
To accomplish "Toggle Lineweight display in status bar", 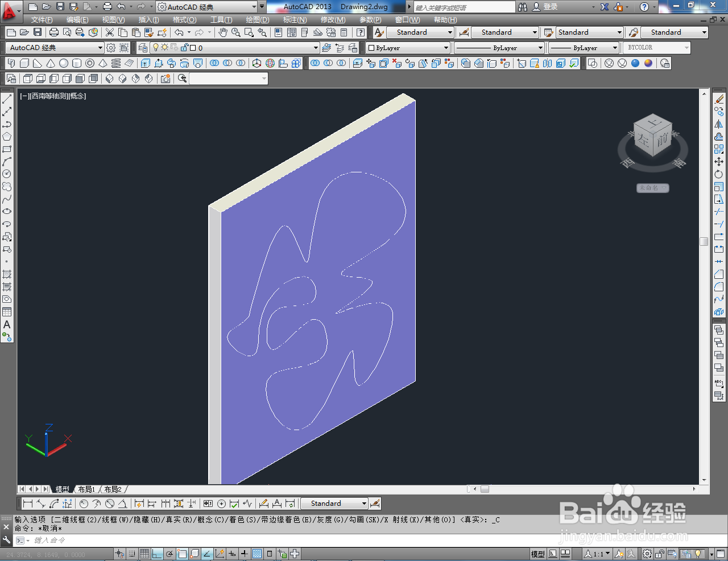I will click(x=245, y=554).
